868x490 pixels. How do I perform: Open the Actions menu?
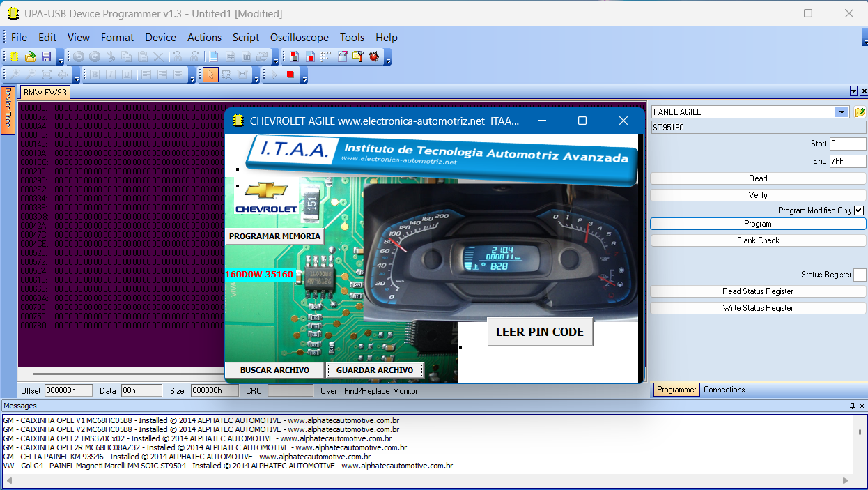(x=204, y=38)
